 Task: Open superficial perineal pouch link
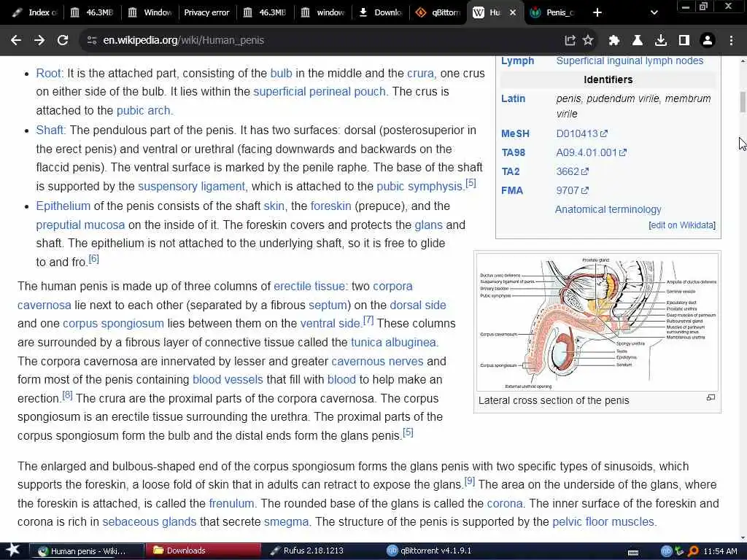coord(320,91)
